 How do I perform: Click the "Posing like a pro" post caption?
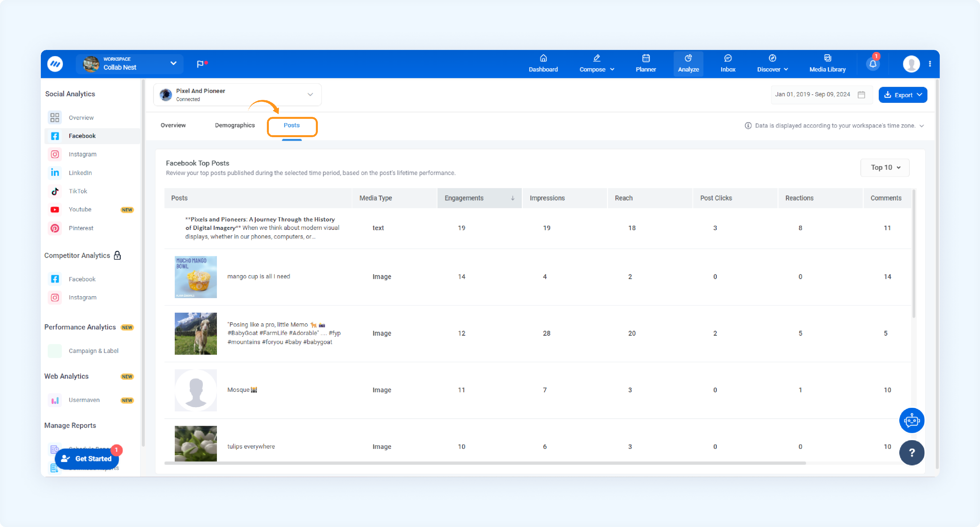284,333
